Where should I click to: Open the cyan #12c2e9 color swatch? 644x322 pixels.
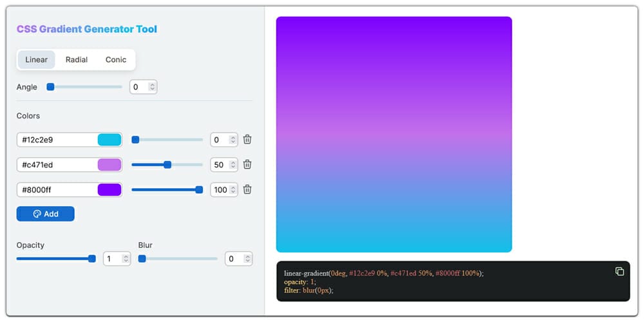109,140
